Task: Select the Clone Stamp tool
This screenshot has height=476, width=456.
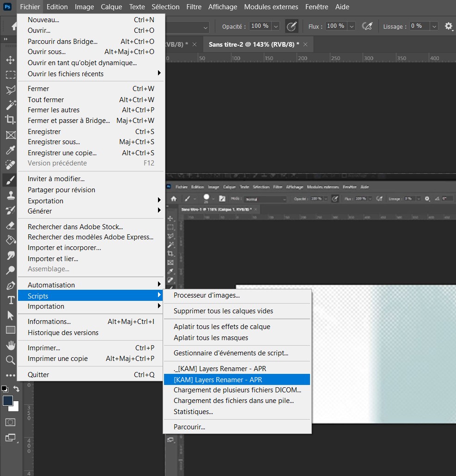Action: (11, 195)
